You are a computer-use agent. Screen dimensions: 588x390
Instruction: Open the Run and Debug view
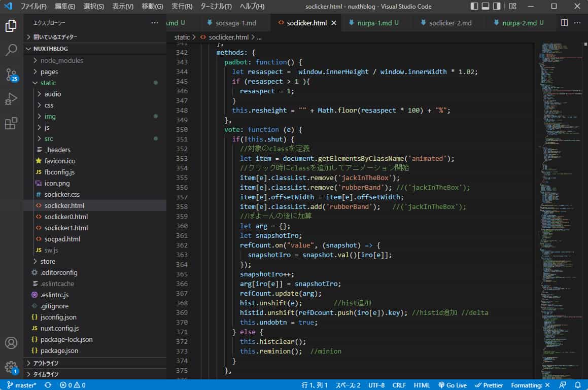click(x=11, y=99)
